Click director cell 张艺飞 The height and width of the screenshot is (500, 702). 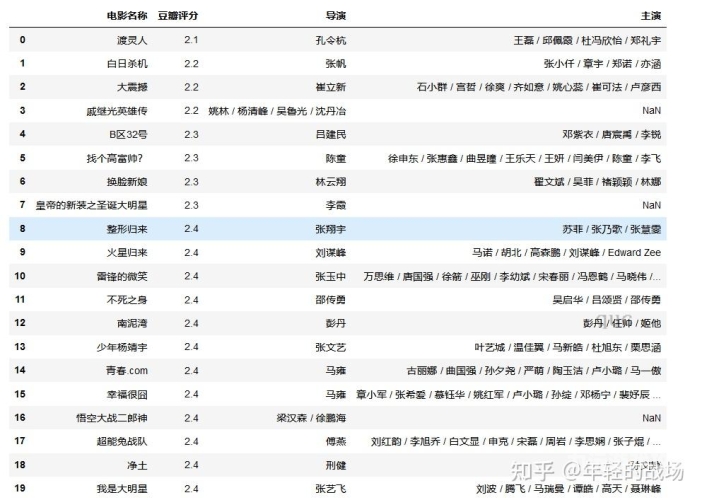coord(331,489)
